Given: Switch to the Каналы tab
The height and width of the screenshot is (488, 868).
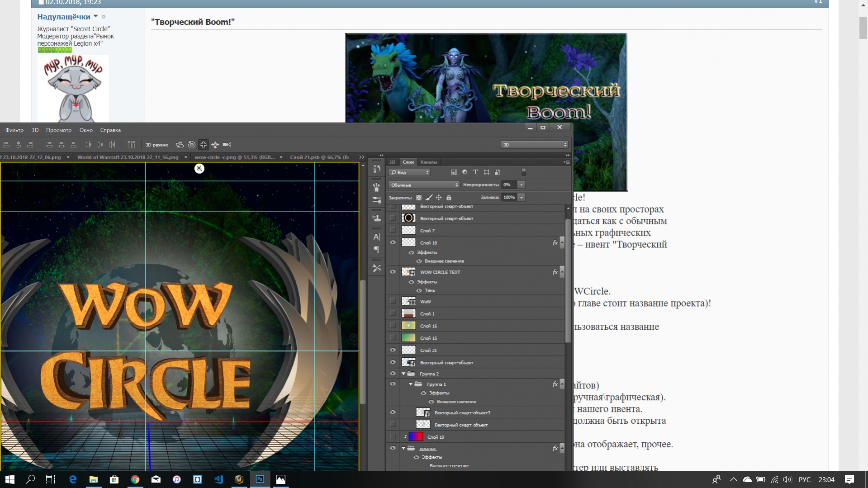Looking at the screenshot, I should pyautogui.click(x=428, y=162).
